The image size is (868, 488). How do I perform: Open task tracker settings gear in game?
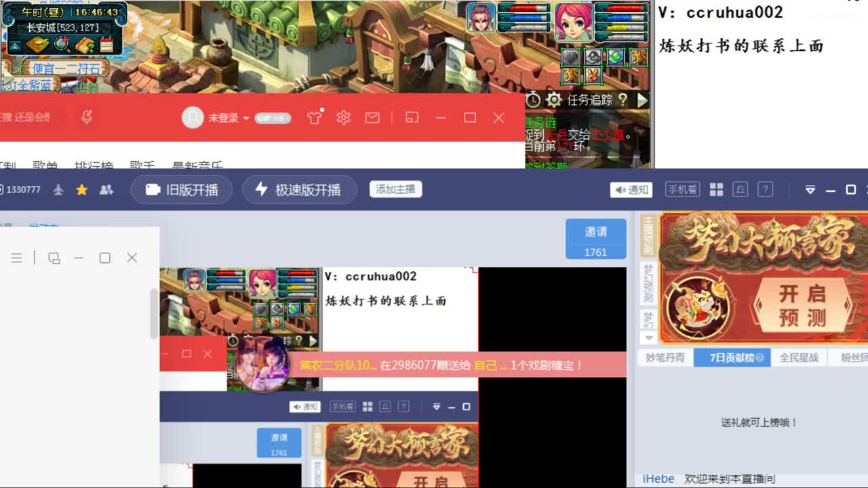pos(553,100)
